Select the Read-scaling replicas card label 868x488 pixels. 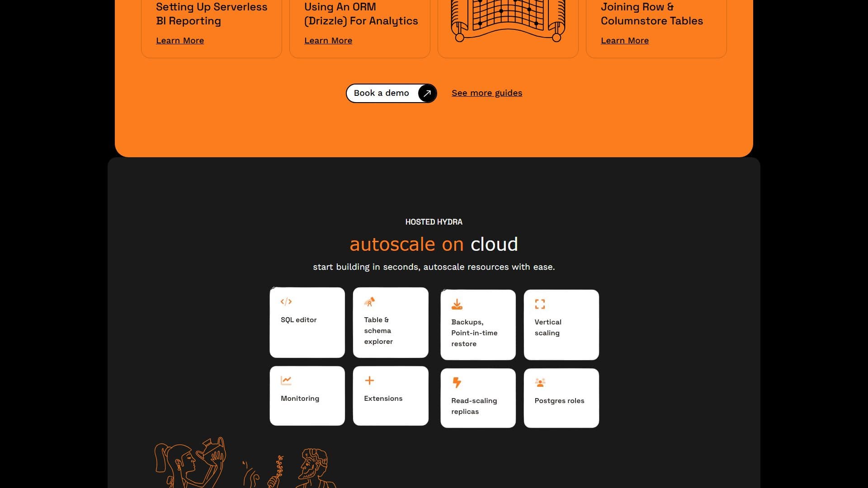[474, 406]
